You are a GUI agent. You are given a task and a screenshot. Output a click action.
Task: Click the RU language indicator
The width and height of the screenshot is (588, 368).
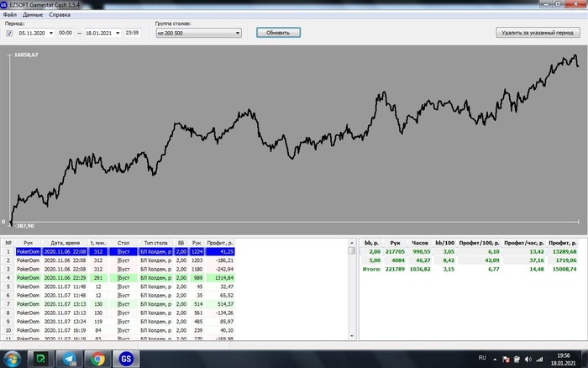point(482,358)
